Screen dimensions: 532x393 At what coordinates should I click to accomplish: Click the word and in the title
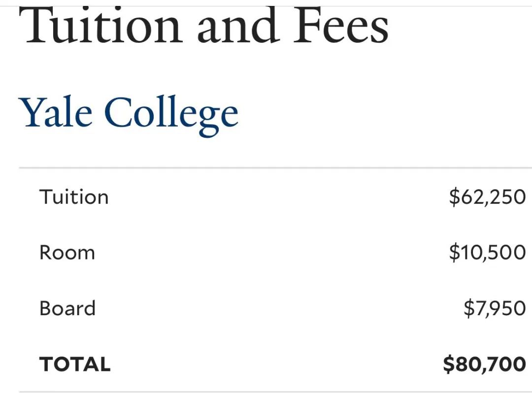tap(238, 26)
